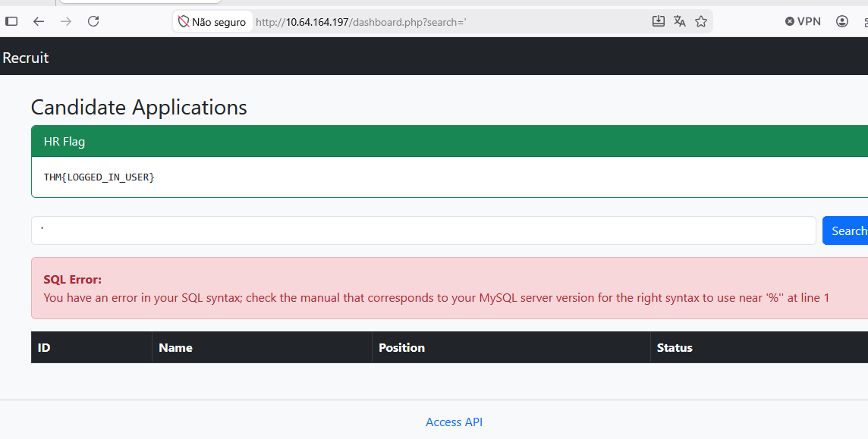
Task: Open the Access API link
Action: [454, 422]
